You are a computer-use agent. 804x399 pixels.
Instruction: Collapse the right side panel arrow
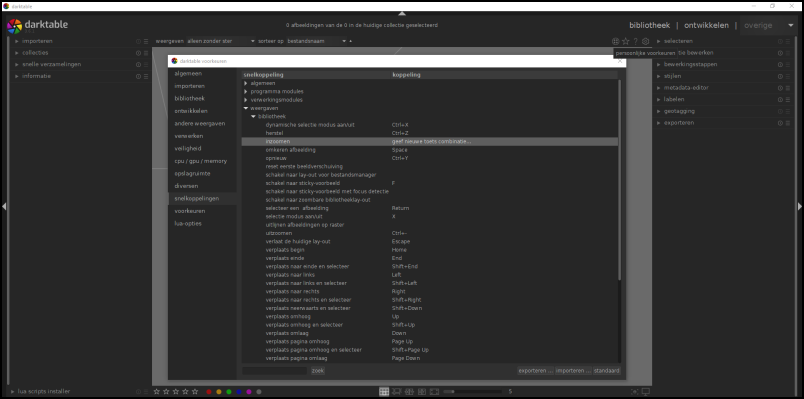pyautogui.click(x=800, y=206)
